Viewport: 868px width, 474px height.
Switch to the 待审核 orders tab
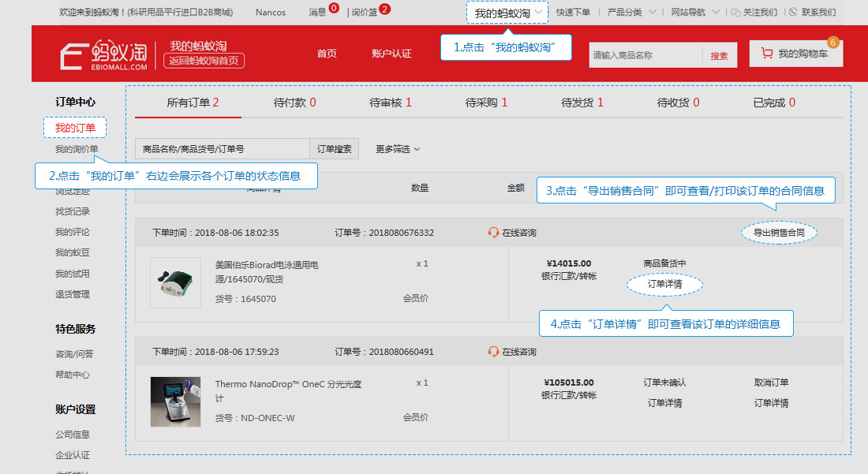(x=391, y=103)
